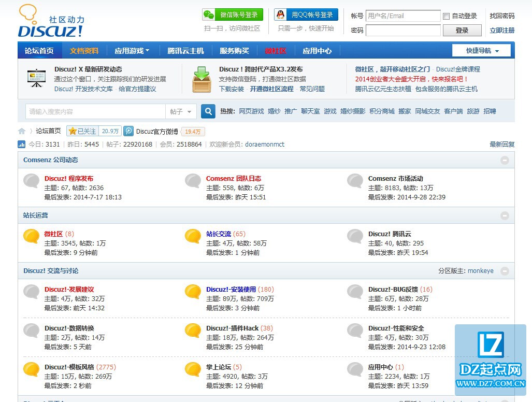The height and width of the screenshot is (402, 532).
Task: Click the 立即注册 link
Action: [501, 31]
